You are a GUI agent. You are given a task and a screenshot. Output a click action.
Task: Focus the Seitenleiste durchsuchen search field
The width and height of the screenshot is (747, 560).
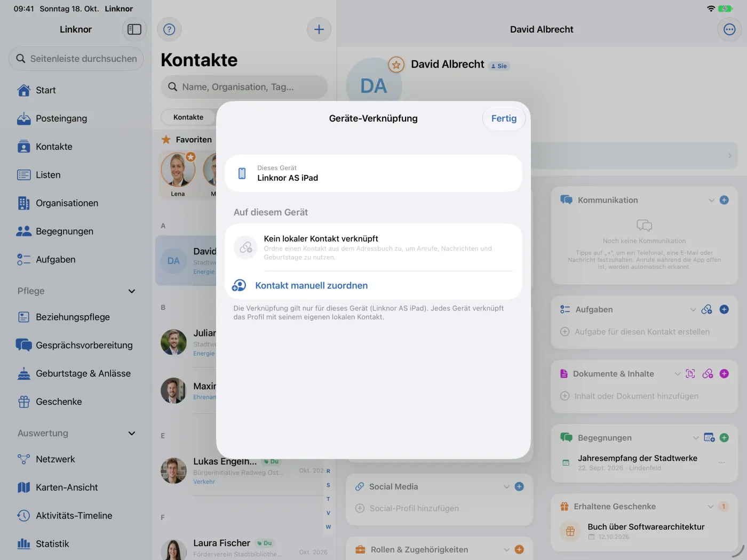click(76, 59)
